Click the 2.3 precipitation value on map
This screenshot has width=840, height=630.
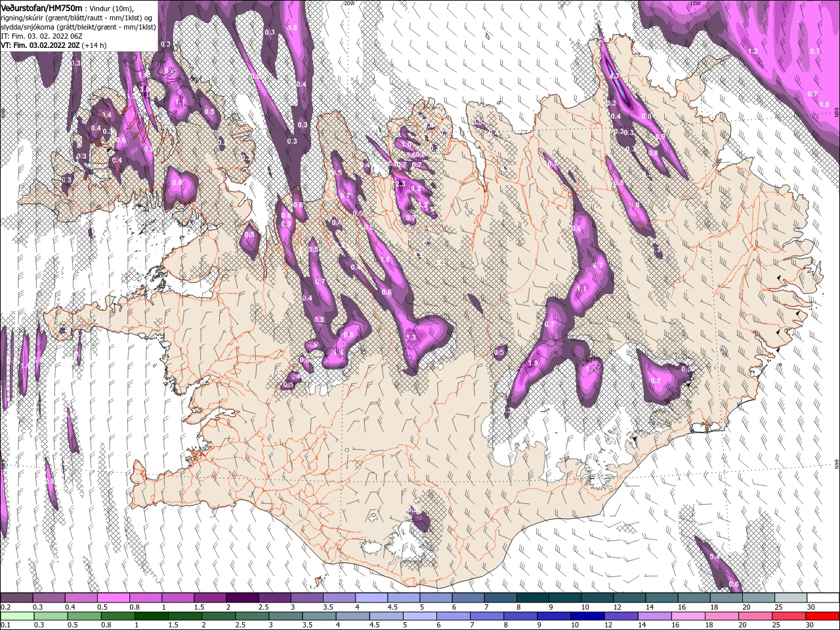coord(400,184)
